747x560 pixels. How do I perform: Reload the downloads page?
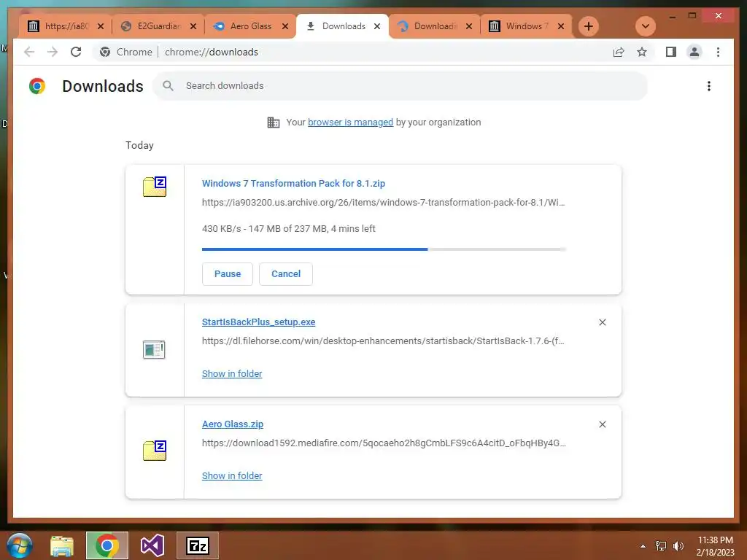[x=76, y=52]
